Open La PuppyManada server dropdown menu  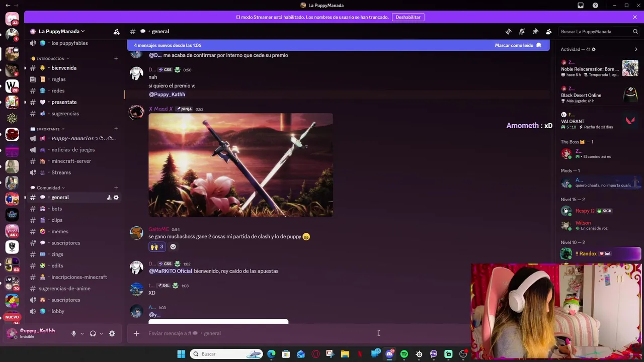pos(61,31)
